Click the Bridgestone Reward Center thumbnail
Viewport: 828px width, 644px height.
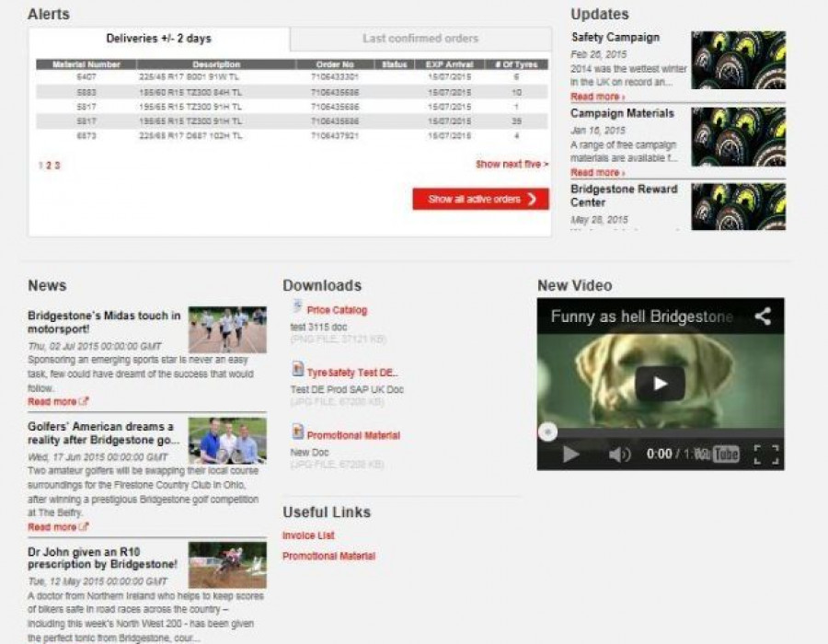pos(738,206)
